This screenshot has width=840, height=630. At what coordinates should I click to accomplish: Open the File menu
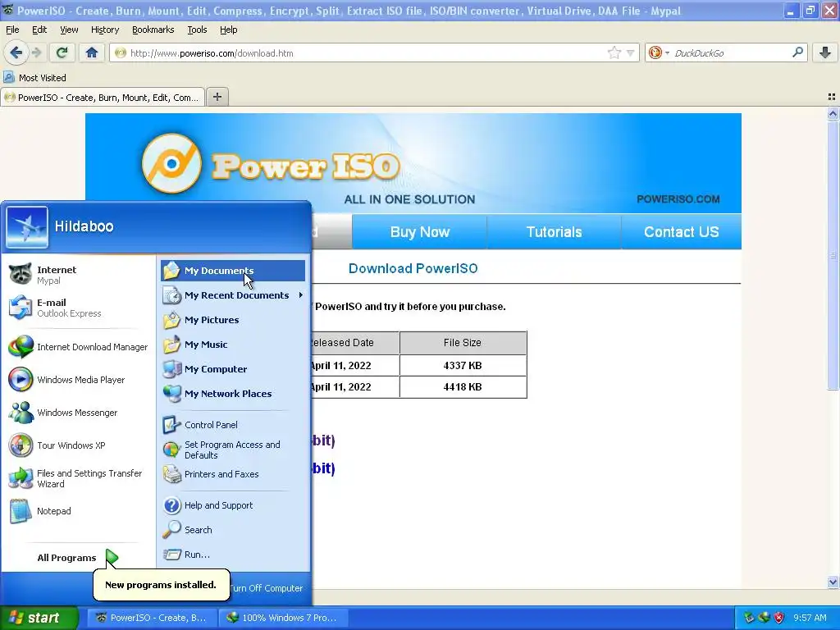pyautogui.click(x=12, y=30)
